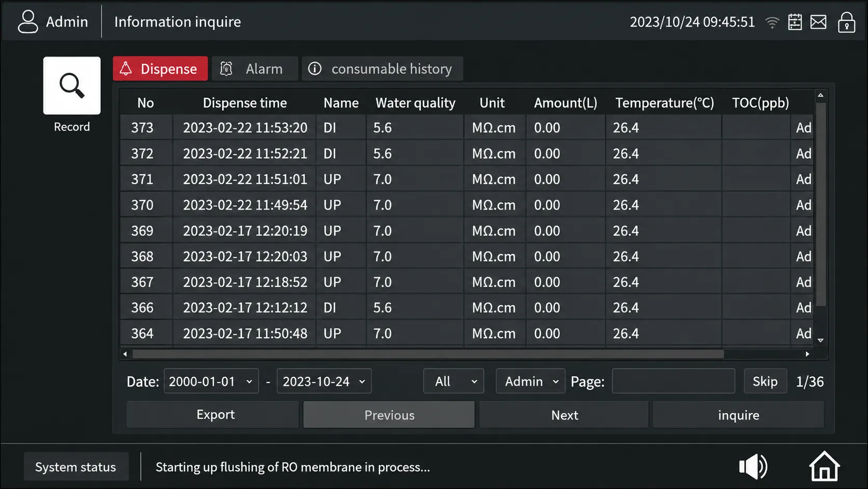868x489 pixels.
Task: Click the vertical scrollbar thumb
Action: coord(820,205)
